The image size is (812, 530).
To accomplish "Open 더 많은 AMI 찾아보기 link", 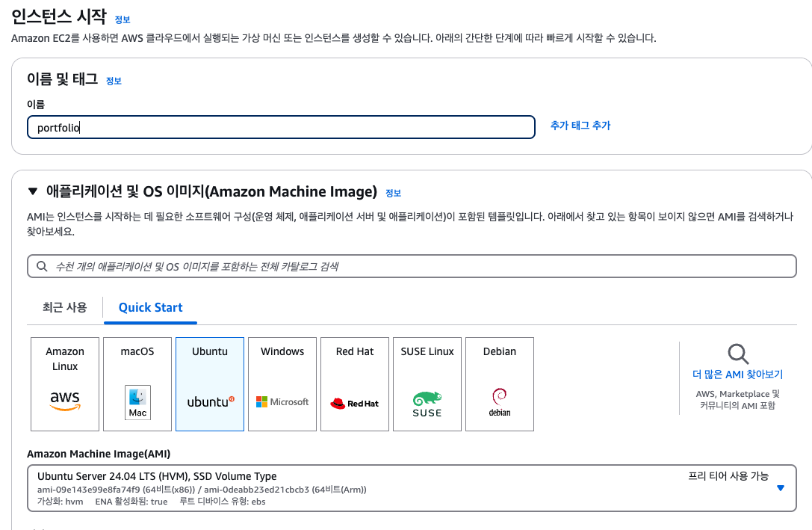I will pyautogui.click(x=737, y=374).
